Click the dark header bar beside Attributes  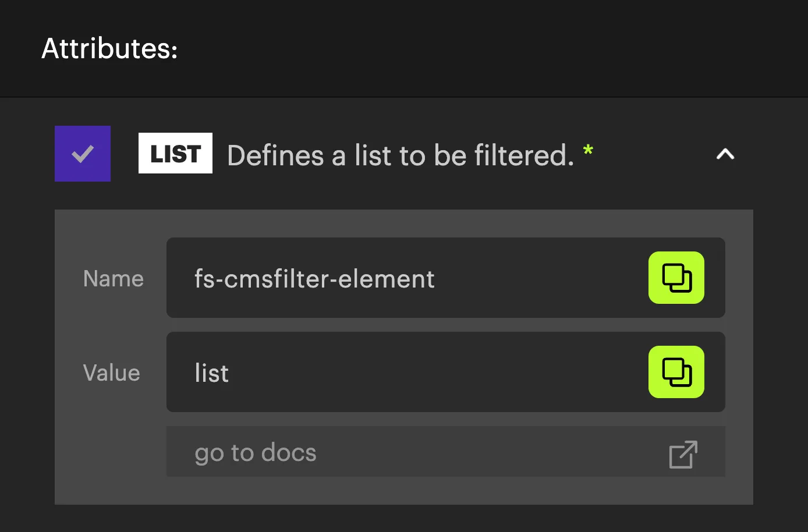pos(489,48)
